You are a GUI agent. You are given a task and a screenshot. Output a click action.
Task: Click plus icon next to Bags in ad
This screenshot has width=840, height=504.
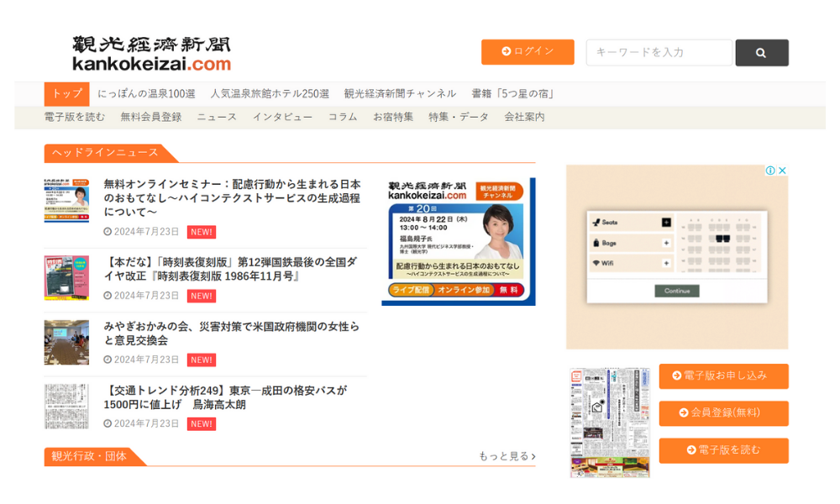tap(666, 243)
